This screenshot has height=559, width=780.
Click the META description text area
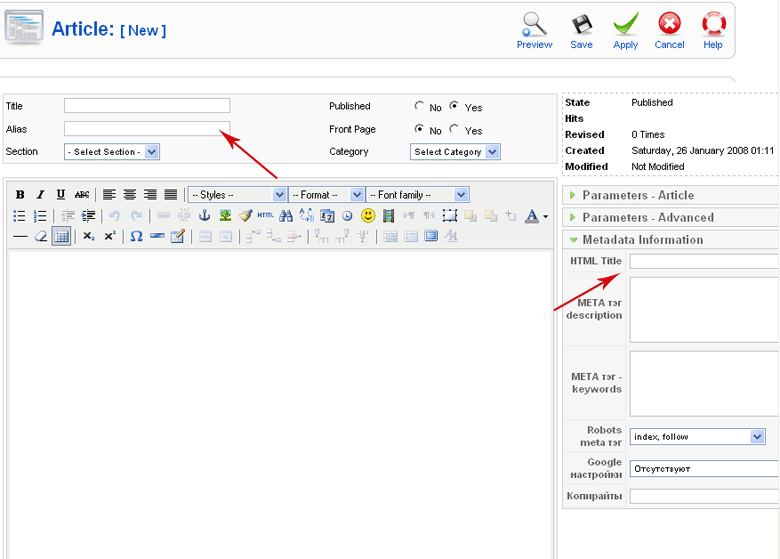pyautogui.click(x=704, y=310)
